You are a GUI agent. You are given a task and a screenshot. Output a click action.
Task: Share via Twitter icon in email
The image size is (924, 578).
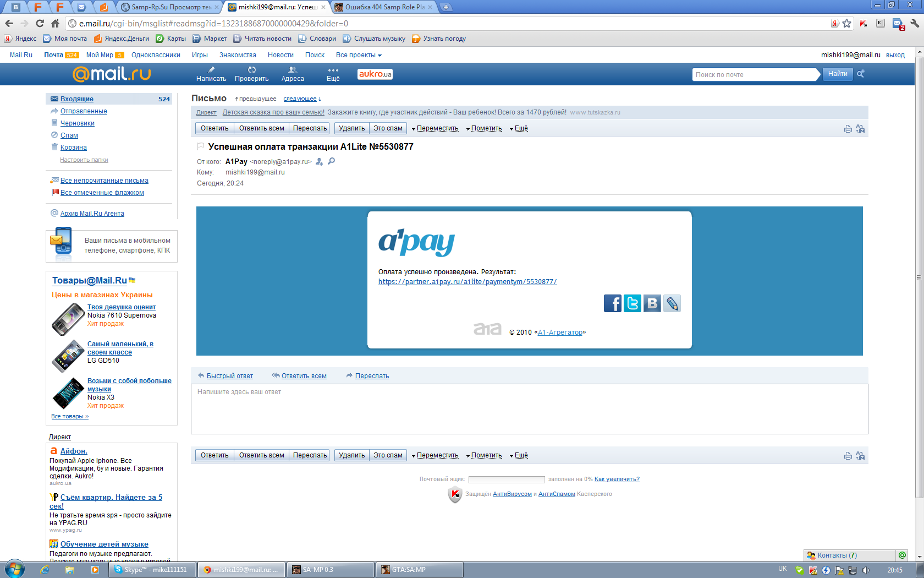(x=632, y=303)
